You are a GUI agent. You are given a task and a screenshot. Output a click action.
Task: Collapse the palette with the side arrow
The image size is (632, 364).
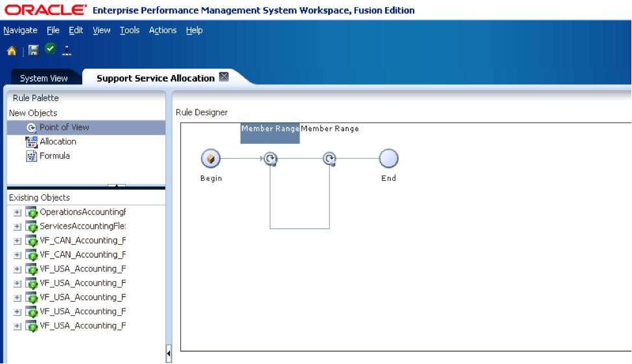tap(169, 354)
